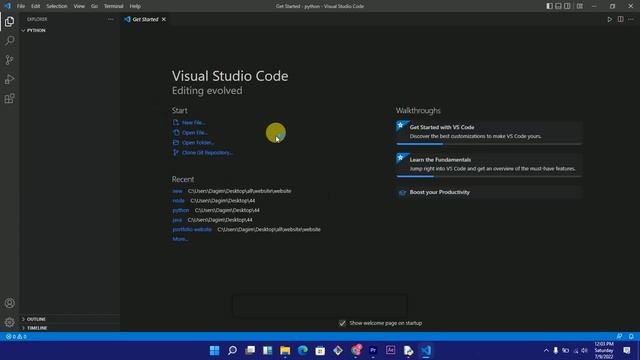Open Microsoft Store from taskbar
Viewport: 640px width, 360px height.
pyautogui.click(x=320, y=351)
